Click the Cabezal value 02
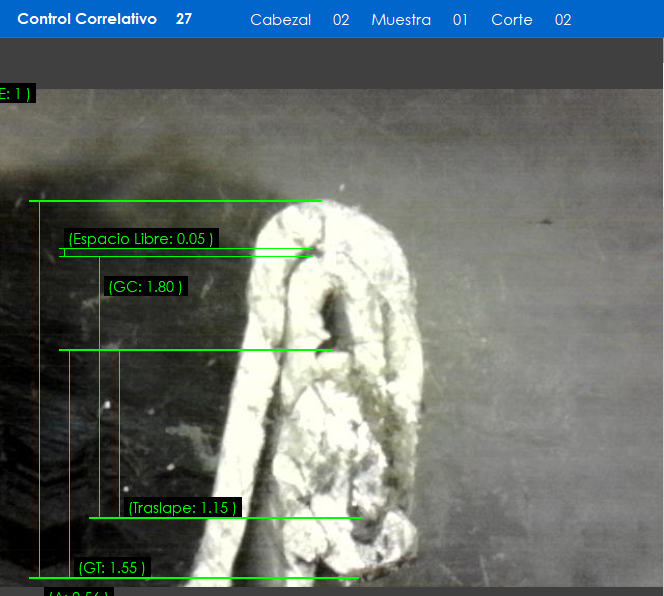Image resolution: width=664 pixels, height=596 pixels. pos(341,20)
